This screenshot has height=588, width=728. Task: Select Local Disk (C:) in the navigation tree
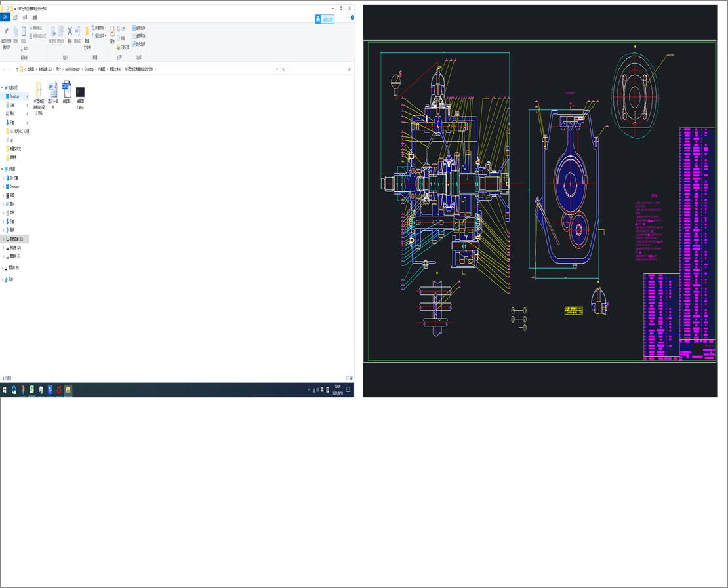point(16,239)
